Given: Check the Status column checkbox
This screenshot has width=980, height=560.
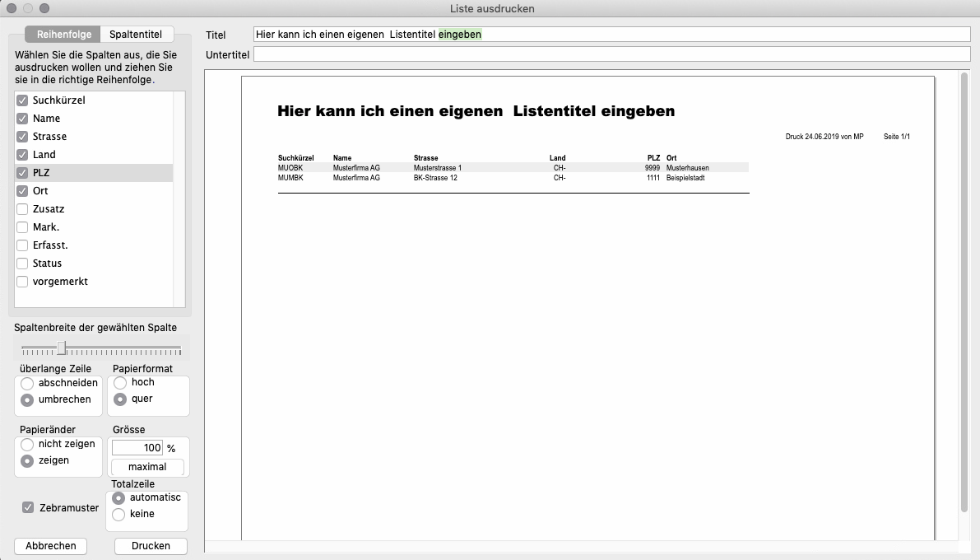Looking at the screenshot, I should 22,264.
